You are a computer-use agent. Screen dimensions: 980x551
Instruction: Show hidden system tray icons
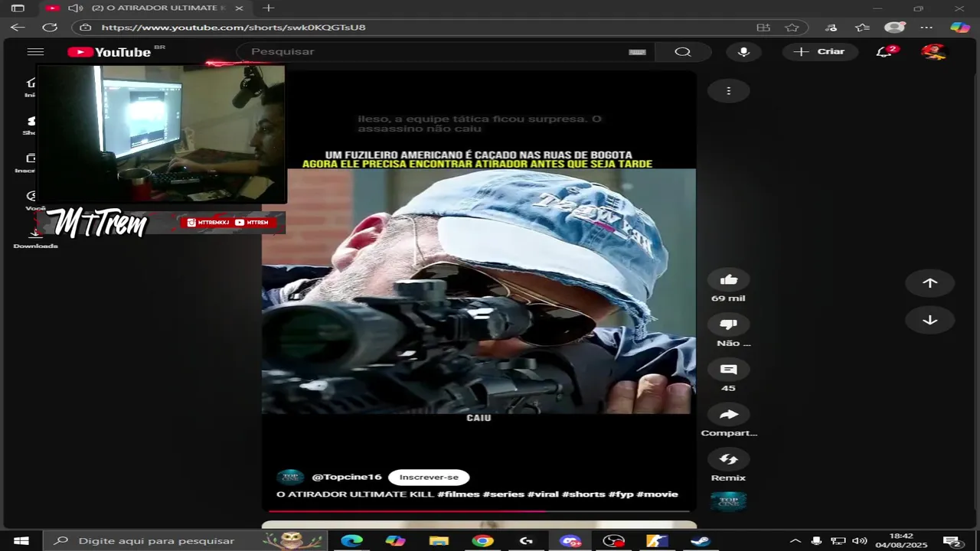pos(795,541)
